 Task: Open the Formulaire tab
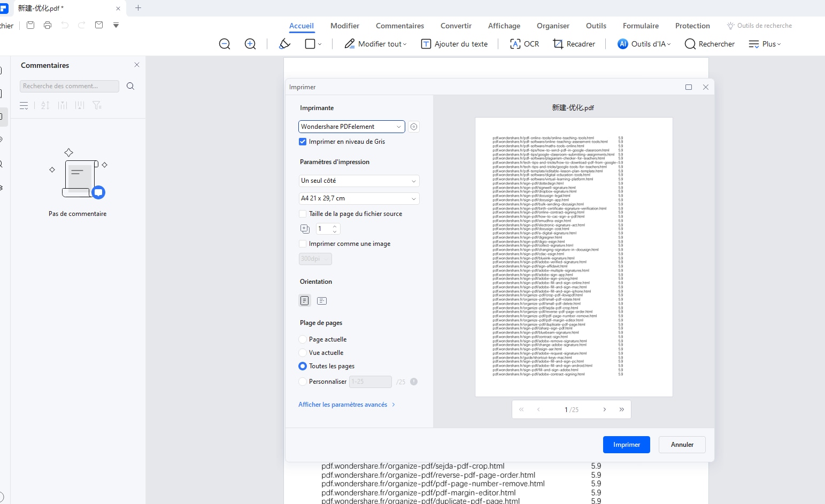tap(641, 26)
